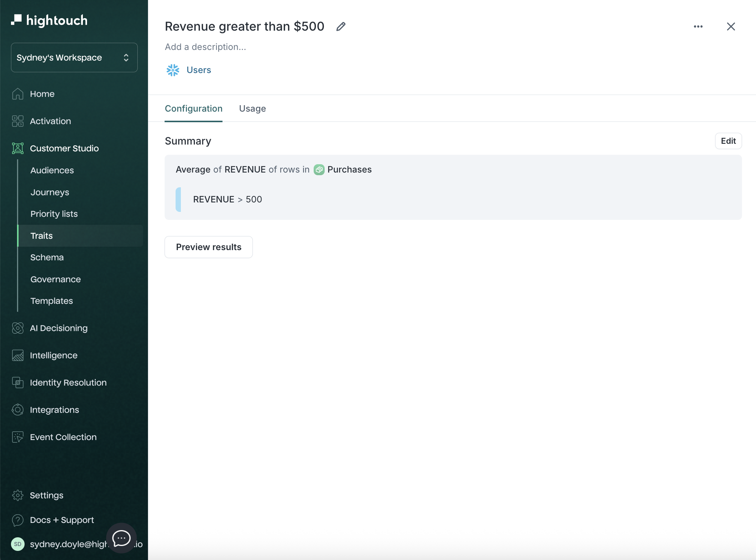
Task: Click the Activation sidebar icon
Action: [x=18, y=121]
